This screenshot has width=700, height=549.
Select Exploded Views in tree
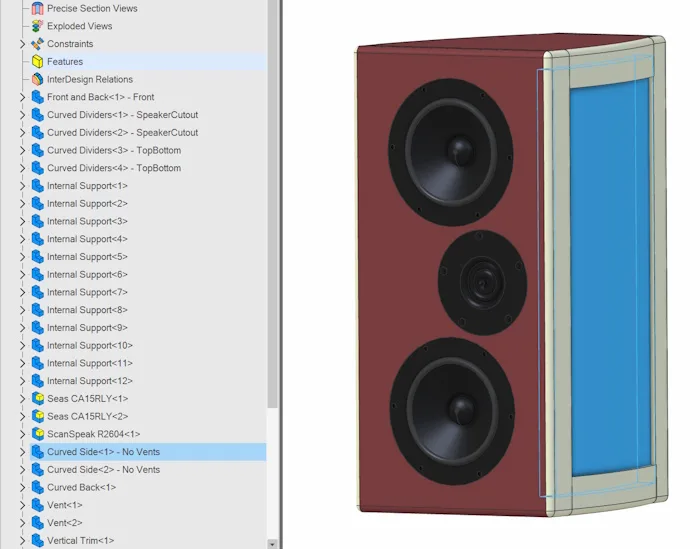pos(79,26)
